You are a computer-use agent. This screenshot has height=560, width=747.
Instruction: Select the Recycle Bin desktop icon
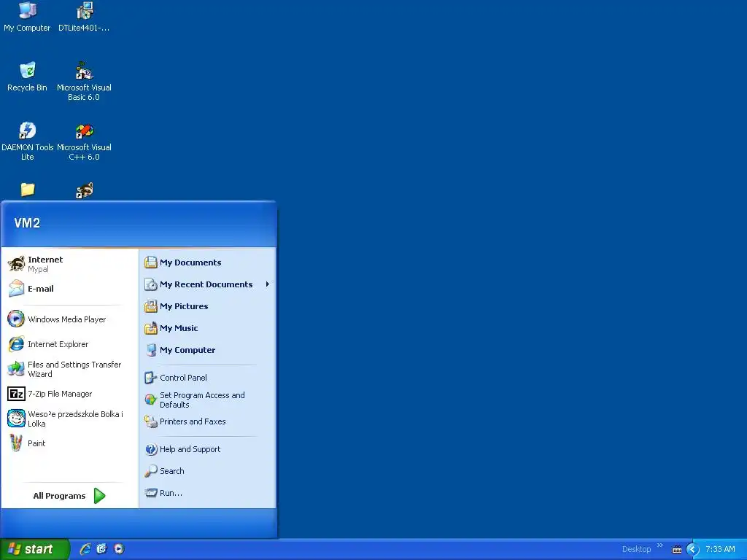27,77
